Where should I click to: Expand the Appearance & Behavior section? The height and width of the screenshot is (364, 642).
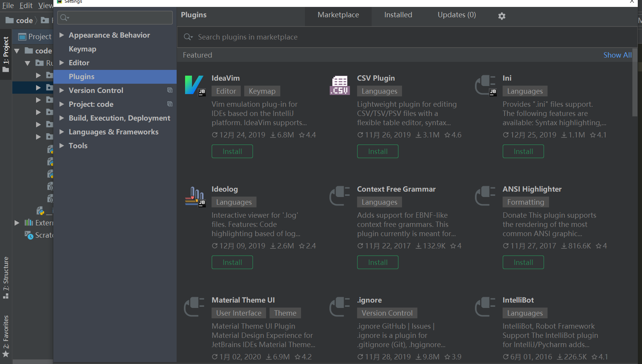(62, 35)
